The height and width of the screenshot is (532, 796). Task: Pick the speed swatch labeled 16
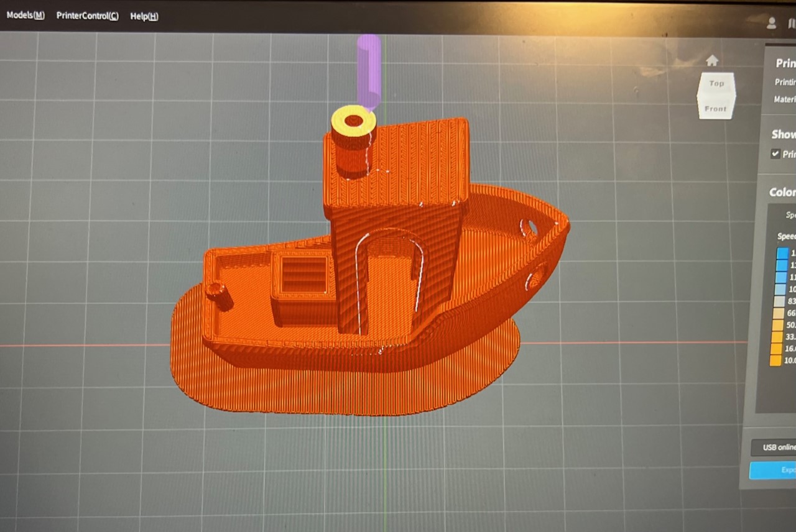point(776,349)
